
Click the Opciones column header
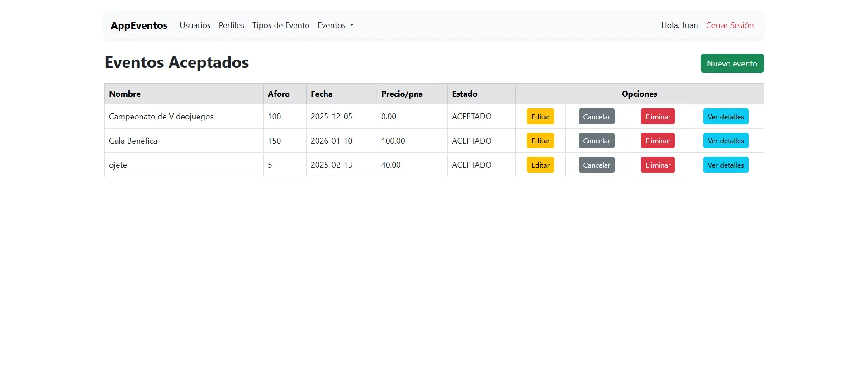click(x=639, y=94)
